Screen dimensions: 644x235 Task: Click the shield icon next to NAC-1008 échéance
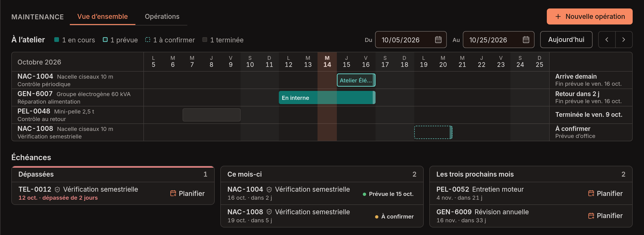pyautogui.click(x=269, y=212)
